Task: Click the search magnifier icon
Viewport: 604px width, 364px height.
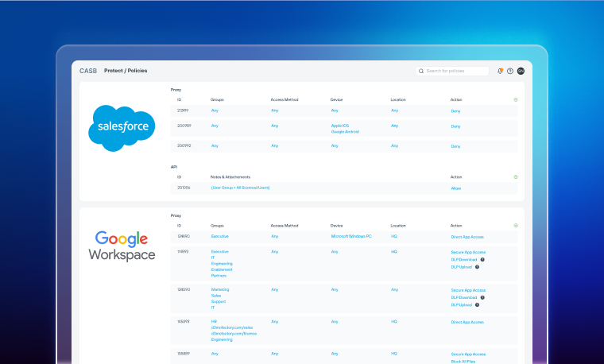Action: [x=421, y=71]
